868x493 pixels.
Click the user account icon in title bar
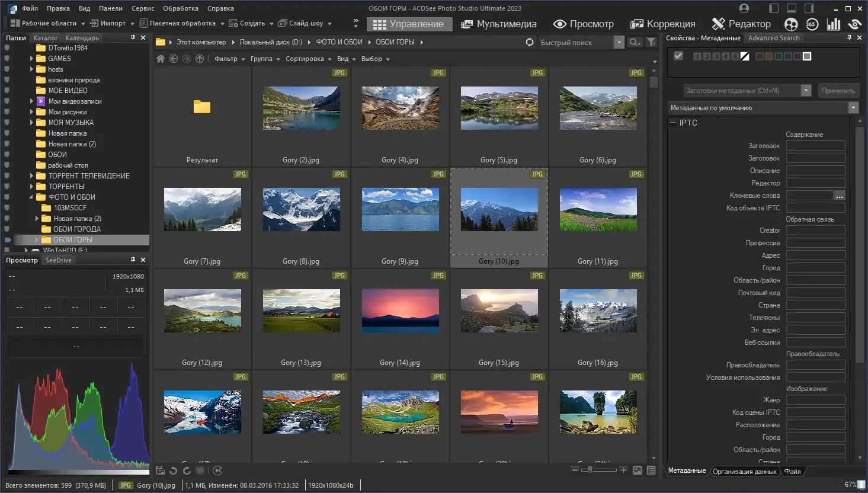coord(744,8)
